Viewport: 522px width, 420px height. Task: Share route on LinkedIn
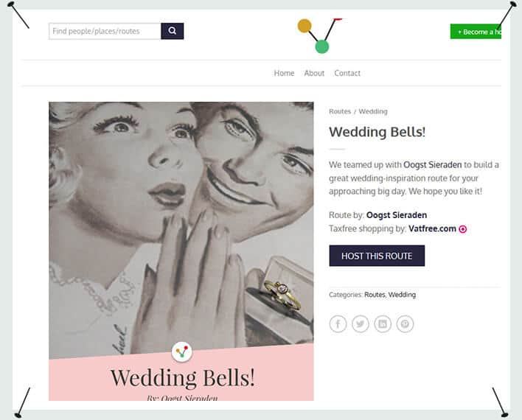tap(383, 323)
